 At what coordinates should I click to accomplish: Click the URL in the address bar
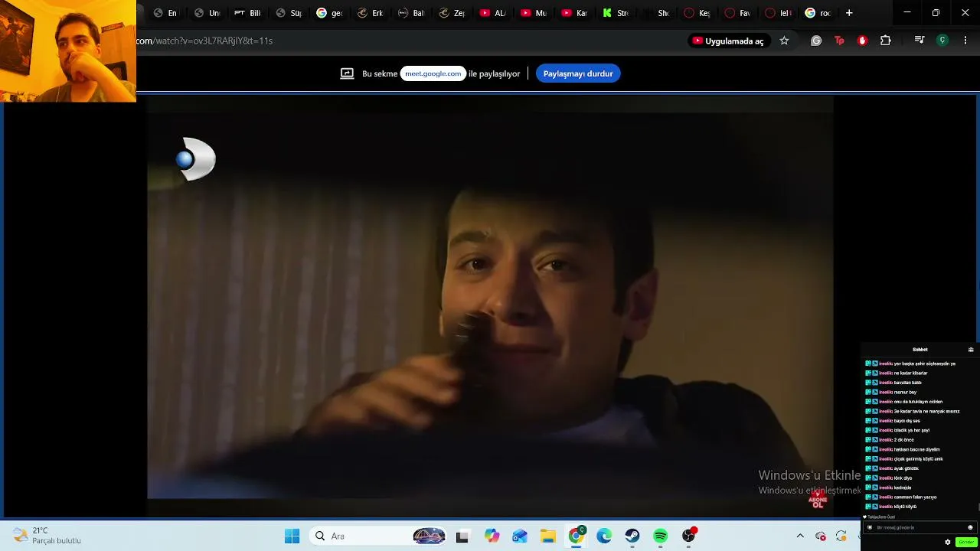204,41
